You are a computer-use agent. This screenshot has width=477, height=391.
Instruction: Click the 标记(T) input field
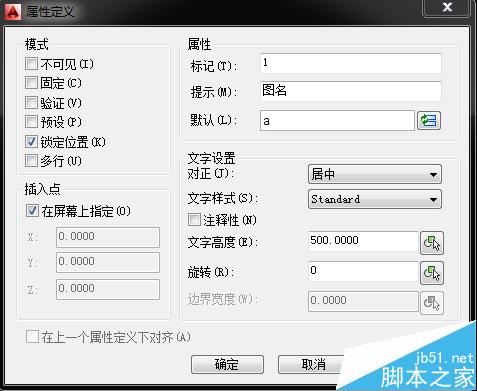coord(351,63)
